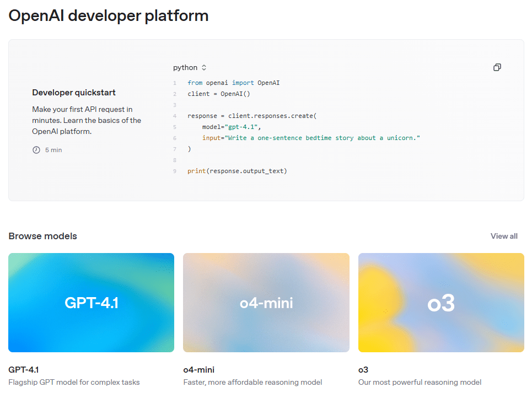
Task: Click the 'Make your first API request' paragraph
Action: coord(87,121)
